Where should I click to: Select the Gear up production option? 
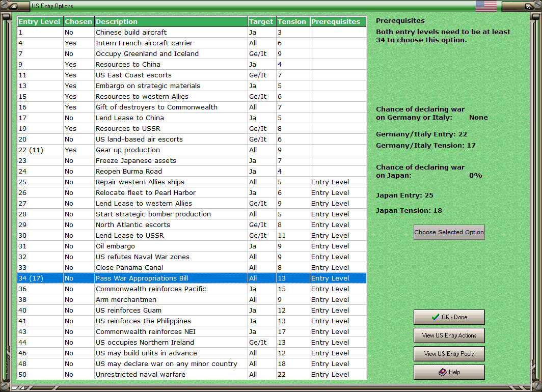coord(192,150)
